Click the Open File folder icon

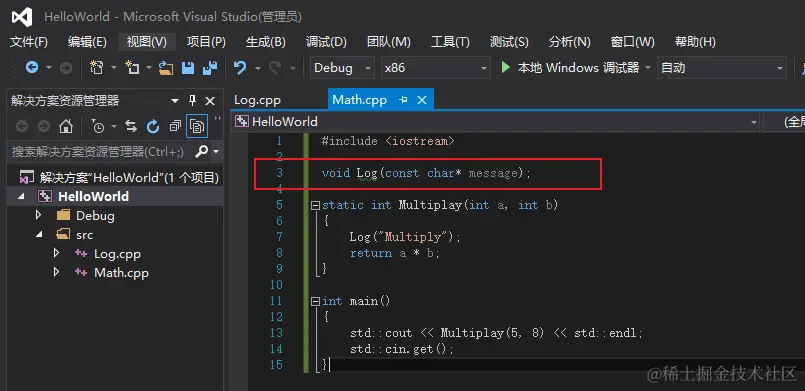click(165, 68)
